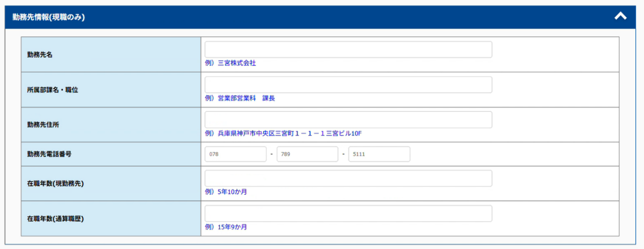Image resolution: width=644 pixels, height=249 pixels.
Task: Focus the 勤務先名 text input
Action: (x=348, y=50)
